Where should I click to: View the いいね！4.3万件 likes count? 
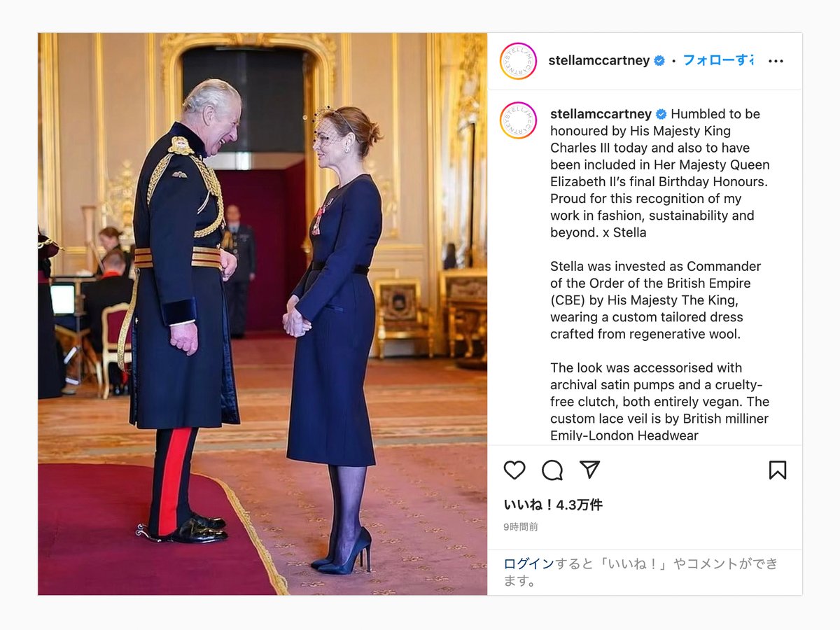point(553,505)
